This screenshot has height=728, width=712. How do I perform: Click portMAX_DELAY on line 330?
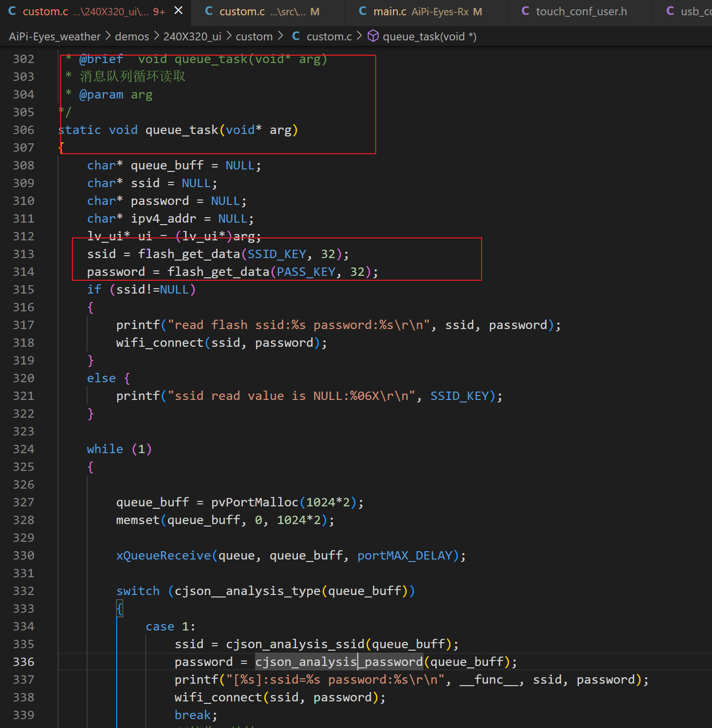pos(405,556)
